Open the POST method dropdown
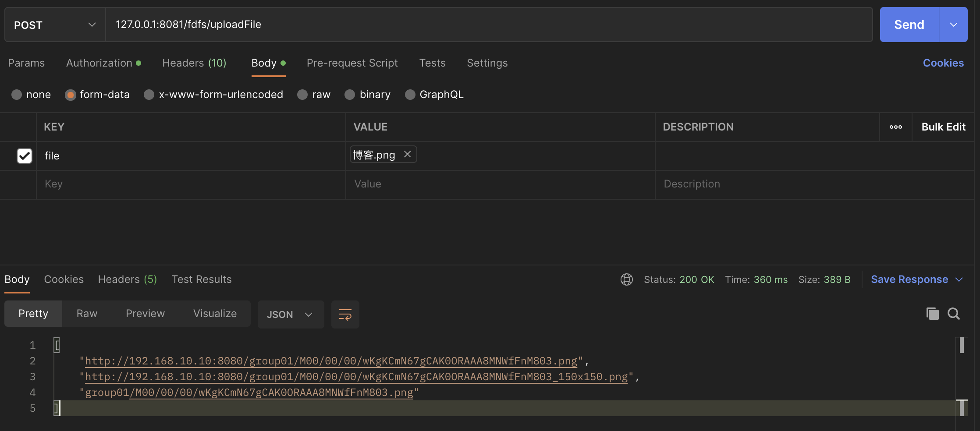The width and height of the screenshot is (980, 431). pyautogui.click(x=55, y=25)
